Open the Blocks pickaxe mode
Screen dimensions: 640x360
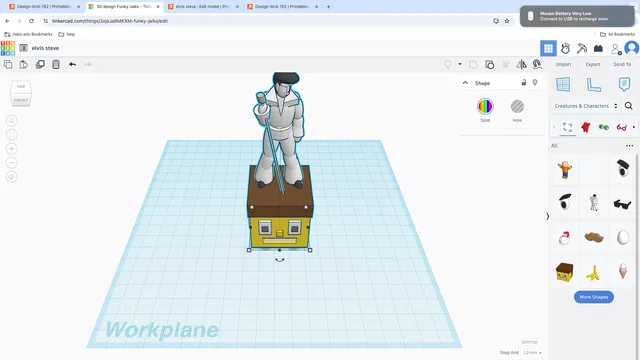click(x=582, y=48)
